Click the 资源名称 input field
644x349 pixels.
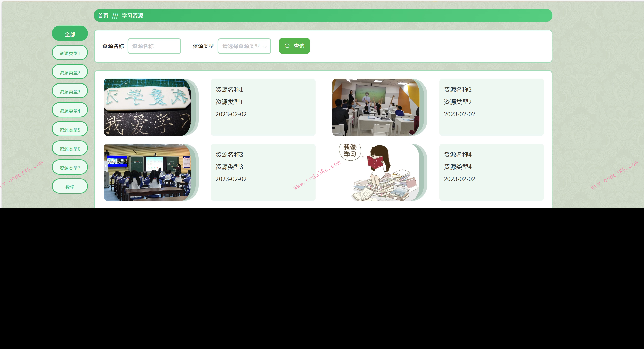tap(154, 46)
